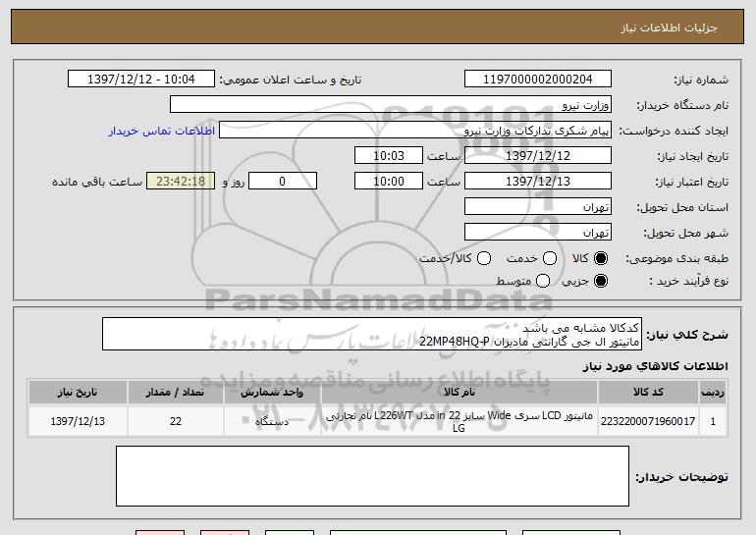756x535 pixels.
Task: Click the need number field 1197000002000204
Action: (538, 80)
